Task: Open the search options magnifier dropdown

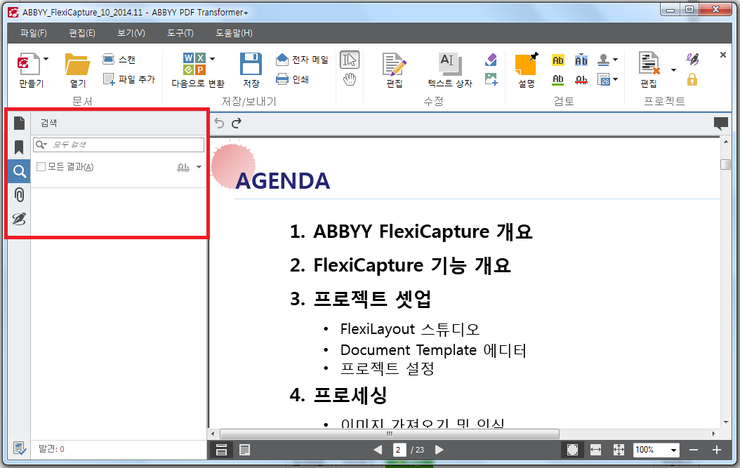Action: (42, 144)
